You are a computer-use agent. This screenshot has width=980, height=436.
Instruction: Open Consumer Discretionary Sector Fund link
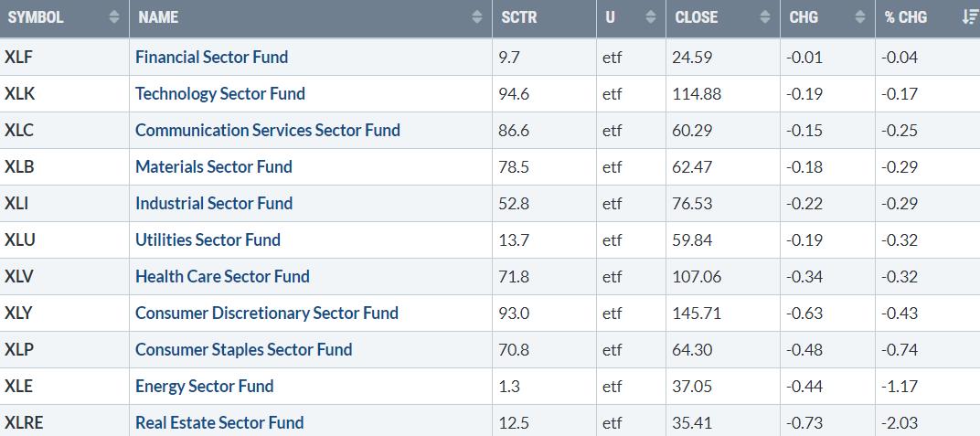[x=266, y=313]
